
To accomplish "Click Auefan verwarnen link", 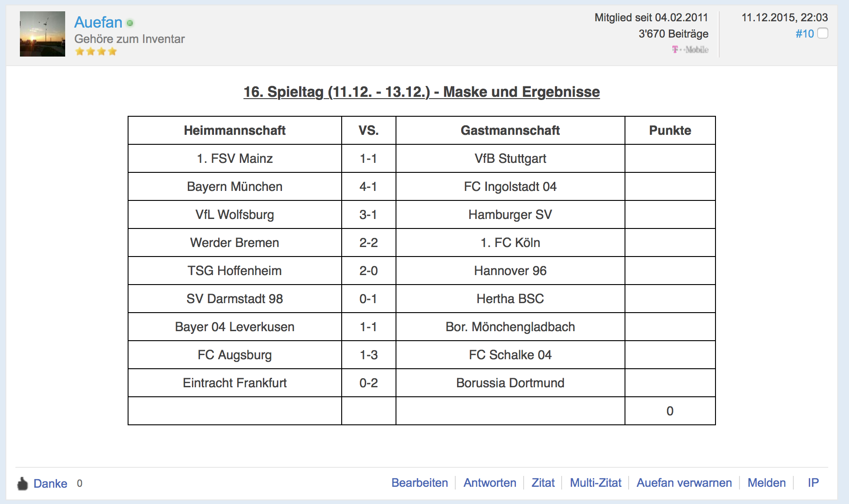I will (x=684, y=483).
